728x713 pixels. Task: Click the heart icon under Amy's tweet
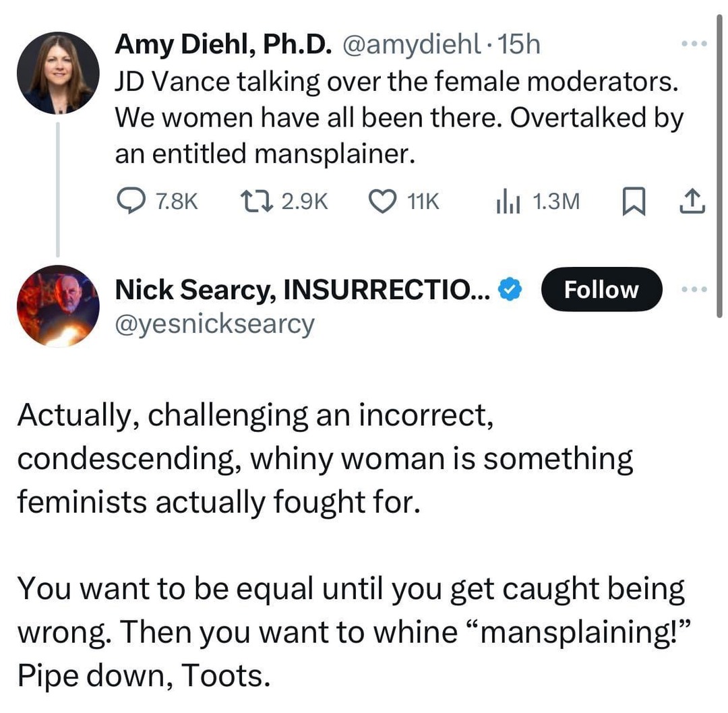[x=382, y=200]
